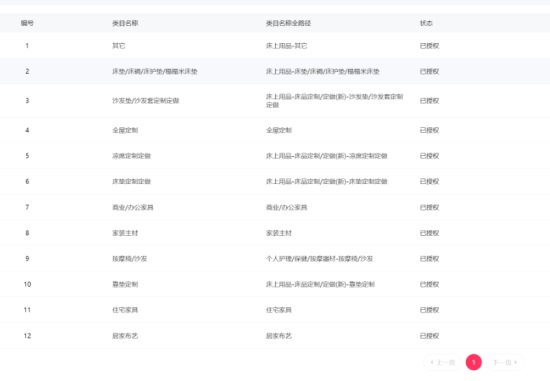The image size is (550, 381).
Task: Click the full path cell of row 3
Action: click(x=334, y=101)
